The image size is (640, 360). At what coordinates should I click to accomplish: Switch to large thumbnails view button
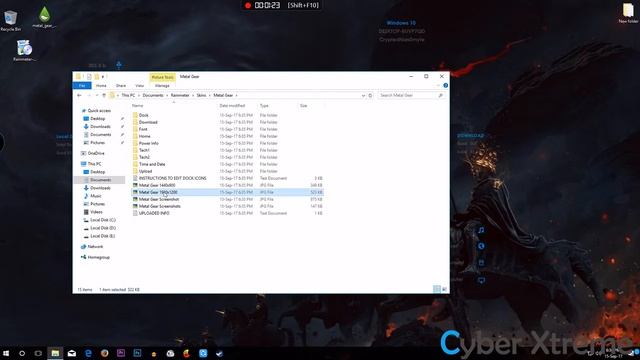[x=444, y=289]
